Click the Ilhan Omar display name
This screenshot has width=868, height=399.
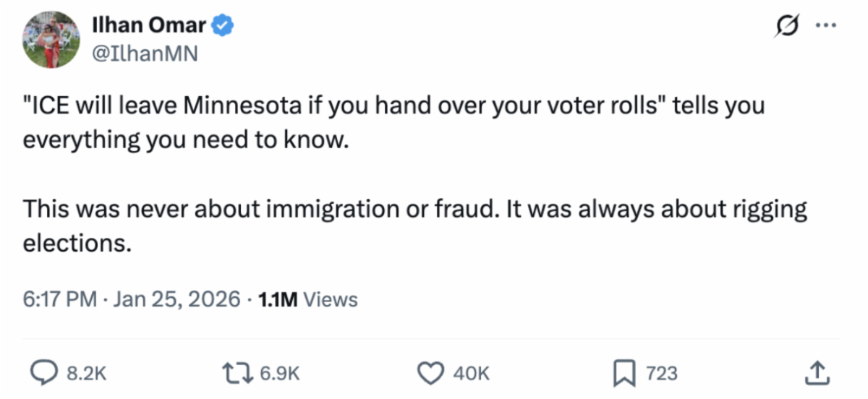pos(149,26)
